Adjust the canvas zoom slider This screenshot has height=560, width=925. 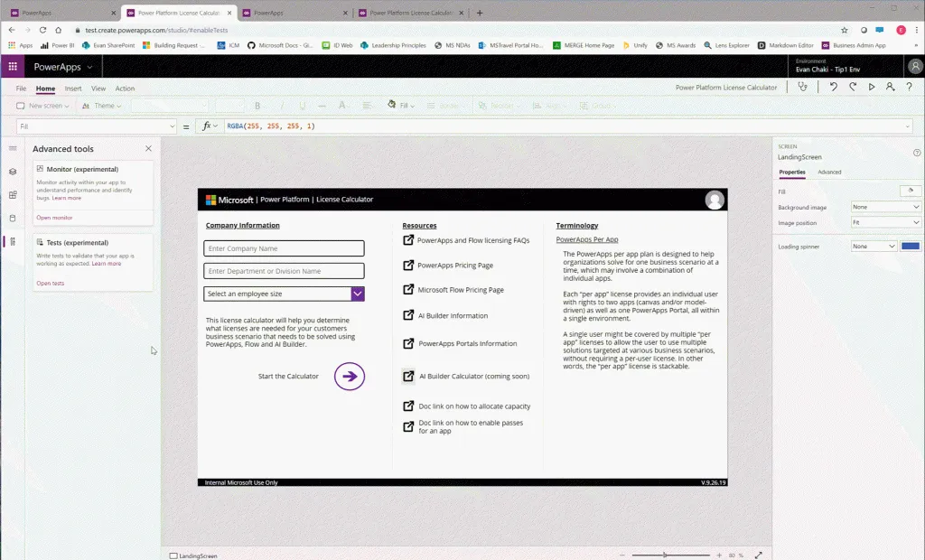(x=671, y=555)
